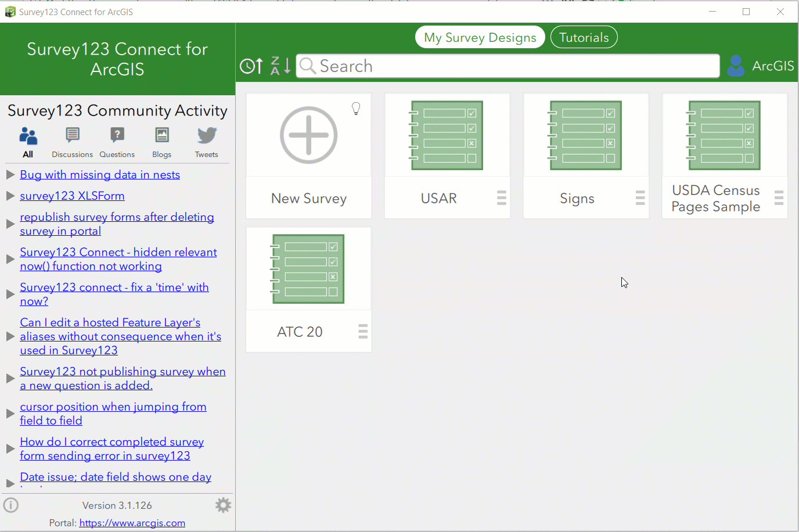Filter community activity by Tweets
The height and width of the screenshot is (532, 799).
[x=206, y=142]
